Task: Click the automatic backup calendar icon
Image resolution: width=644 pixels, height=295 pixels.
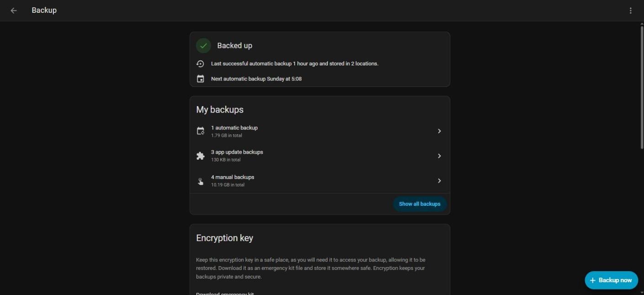Action: 200,131
